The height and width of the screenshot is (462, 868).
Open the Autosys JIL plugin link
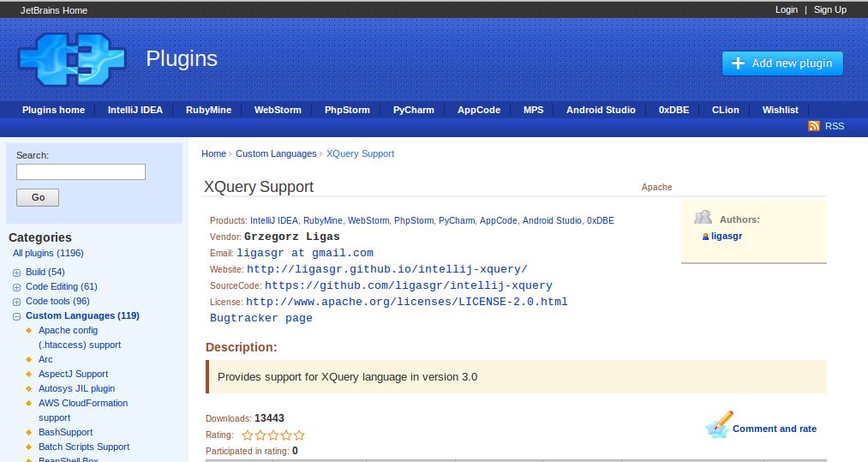point(77,388)
